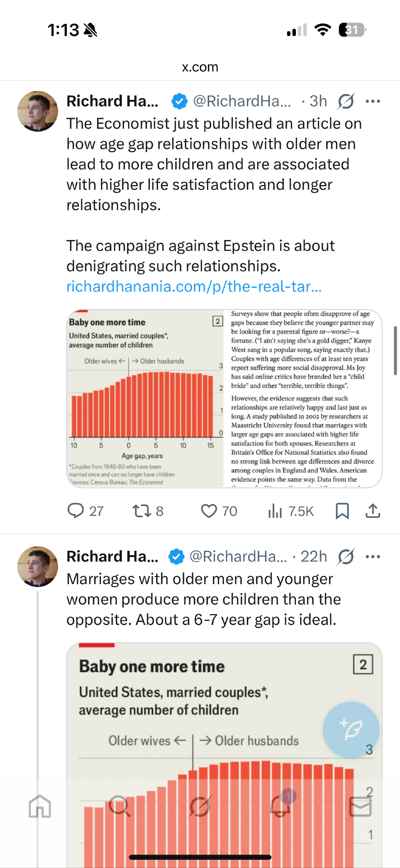Image resolution: width=400 pixels, height=868 pixels.
Task: Open reply thread on first post
Action: click(76, 511)
